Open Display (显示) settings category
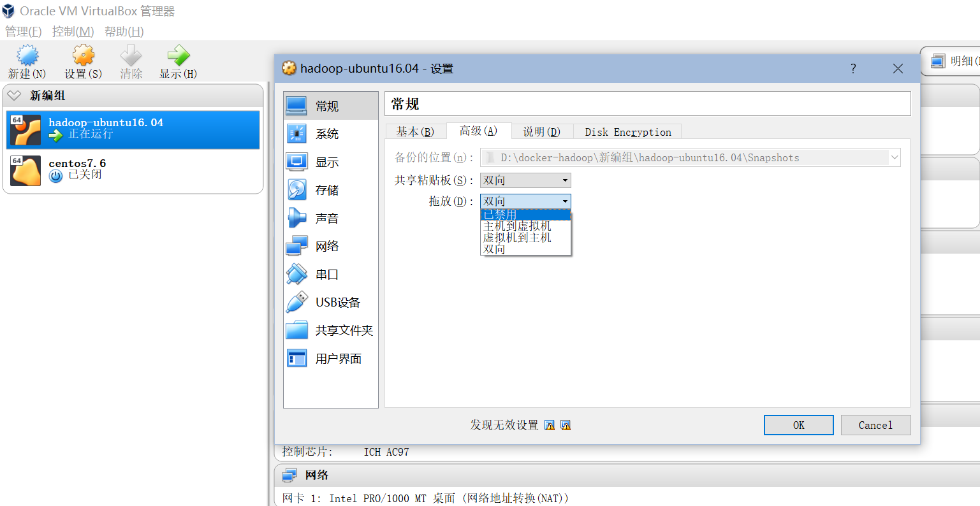Viewport: 980px width, 506px height. point(331,162)
